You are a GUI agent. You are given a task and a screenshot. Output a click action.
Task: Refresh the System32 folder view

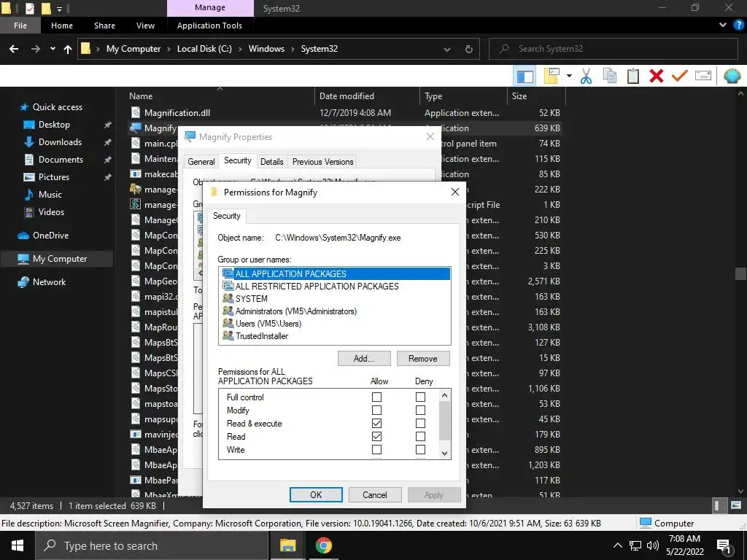point(469,49)
